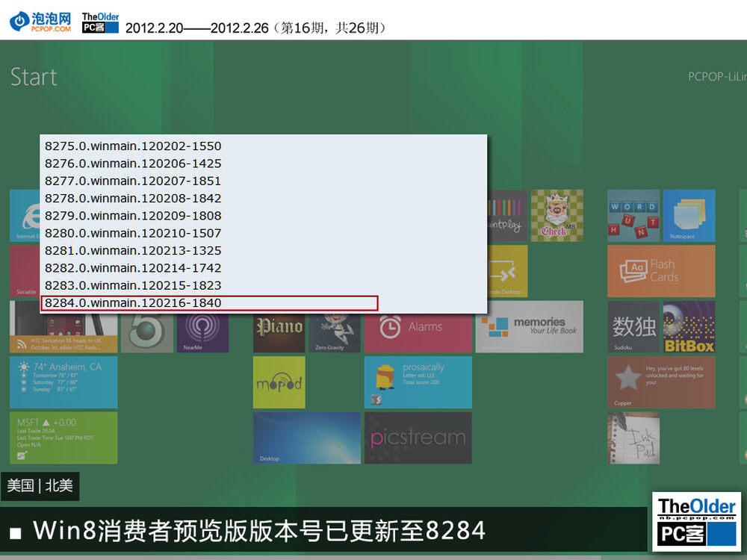Open the Desktop tile
The width and height of the screenshot is (747, 560).
(307, 438)
